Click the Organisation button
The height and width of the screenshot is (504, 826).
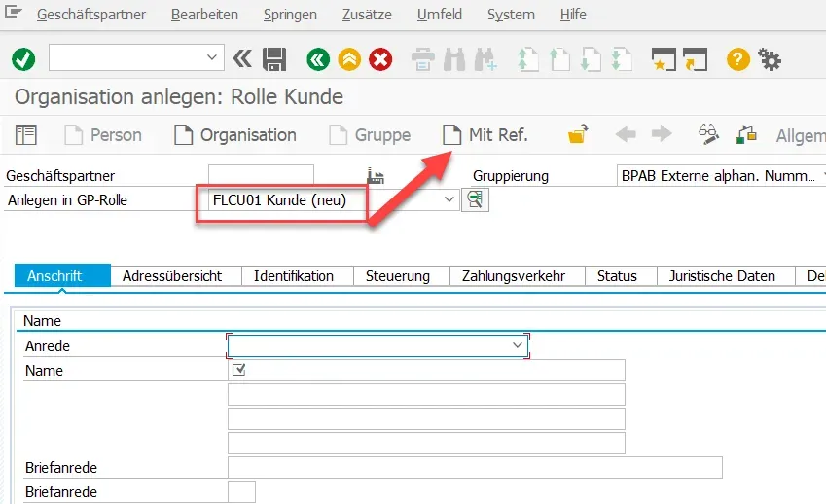(x=234, y=135)
